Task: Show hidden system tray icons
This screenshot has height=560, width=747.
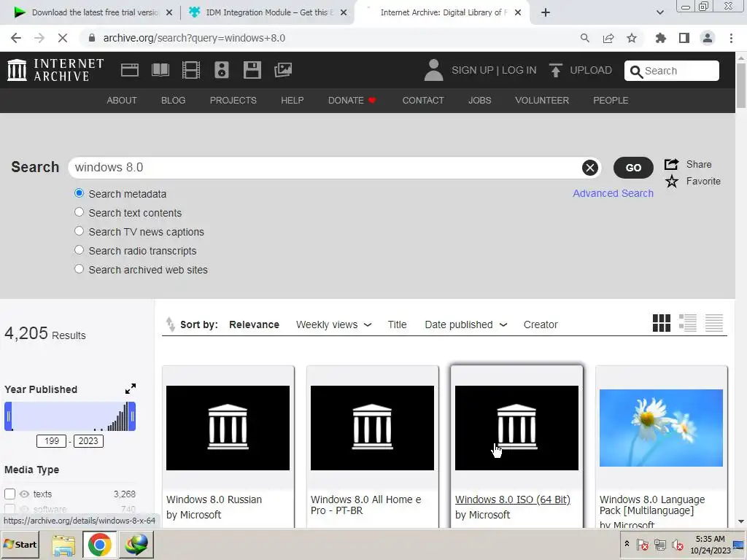Action: 627,544
